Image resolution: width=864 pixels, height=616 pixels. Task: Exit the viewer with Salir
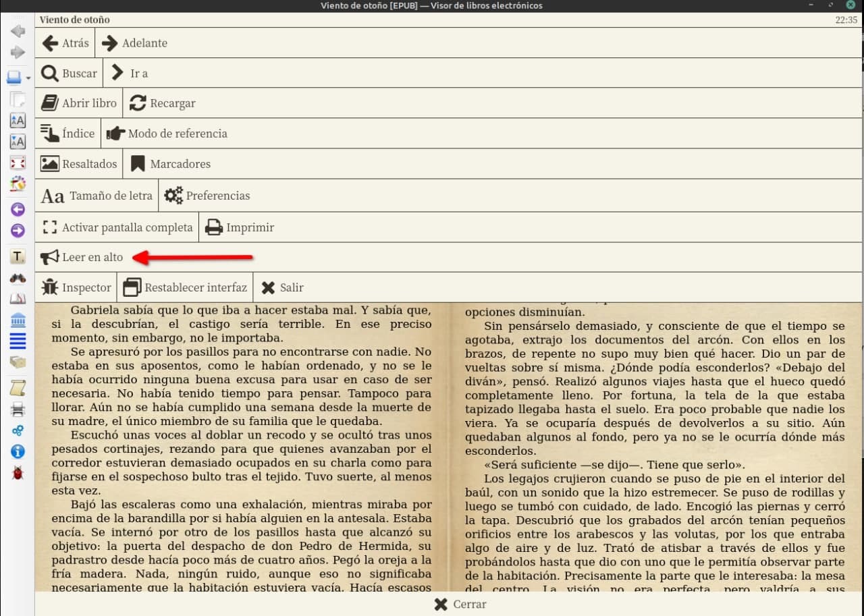coord(282,287)
